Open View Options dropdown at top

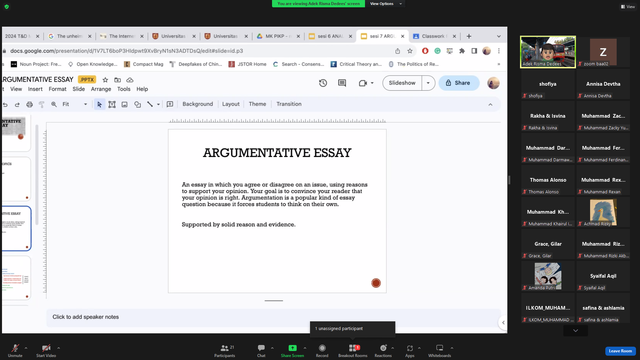(386, 4)
